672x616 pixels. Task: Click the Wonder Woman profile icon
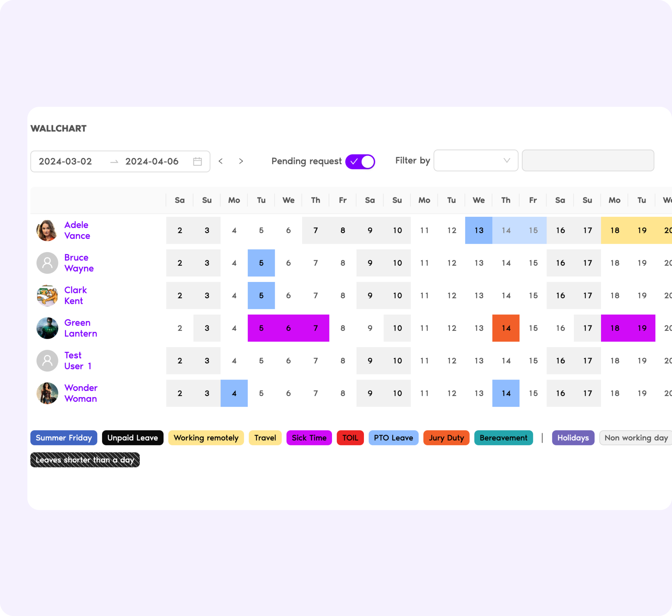(47, 393)
